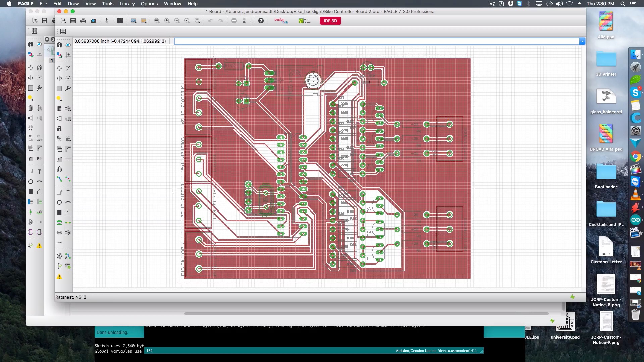Viewport: 644px width, 362px height.
Task: Open the Change (wrench) tool
Action: (68, 88)
